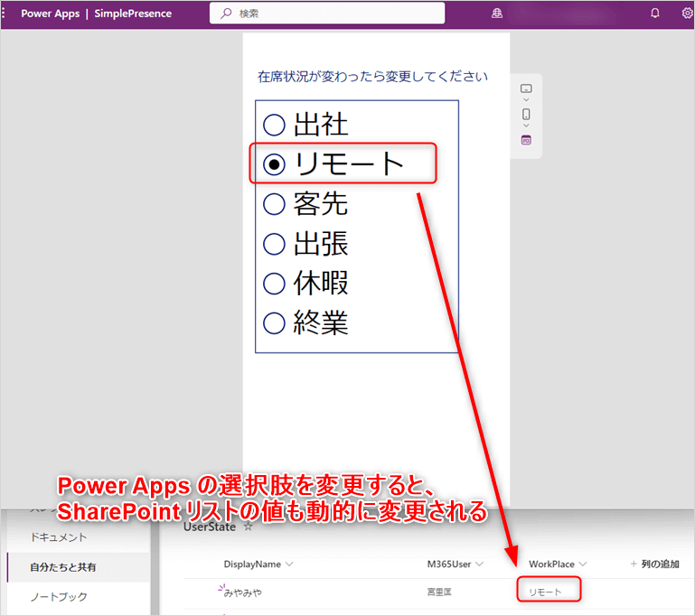695x616 pixels.
Task: Click the SimplePresence app name
Action: 133,14
